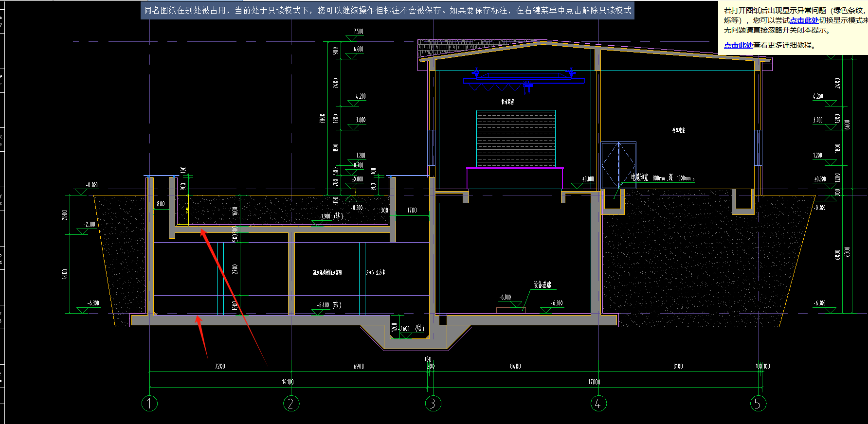Select grid axis bubble 5
The width and height of the screenshot is (868, 424).
point(758,403)
